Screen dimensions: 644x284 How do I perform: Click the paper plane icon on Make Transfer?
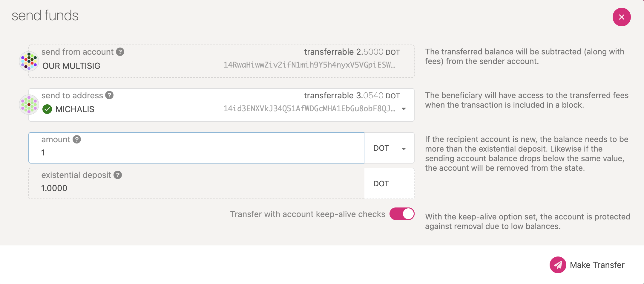tap(558, 265)
